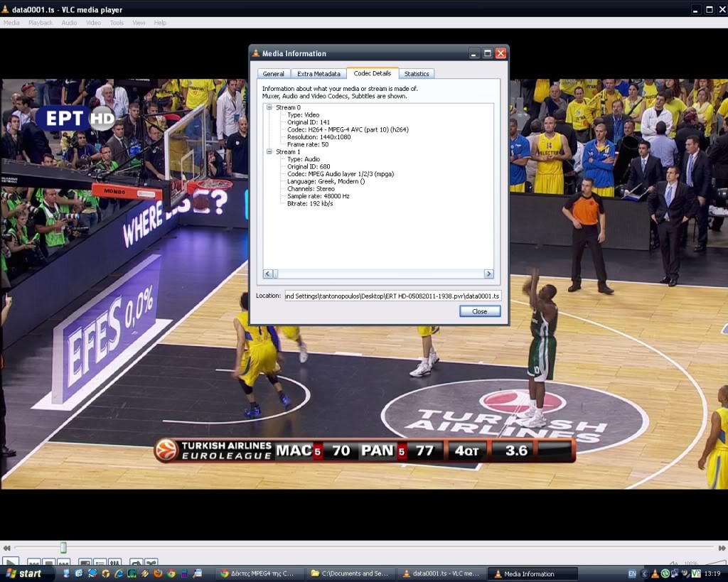Viewport: 728px width, 582px height.
Task: Open the extended settings equalizer icon
Action: [115, 564]
